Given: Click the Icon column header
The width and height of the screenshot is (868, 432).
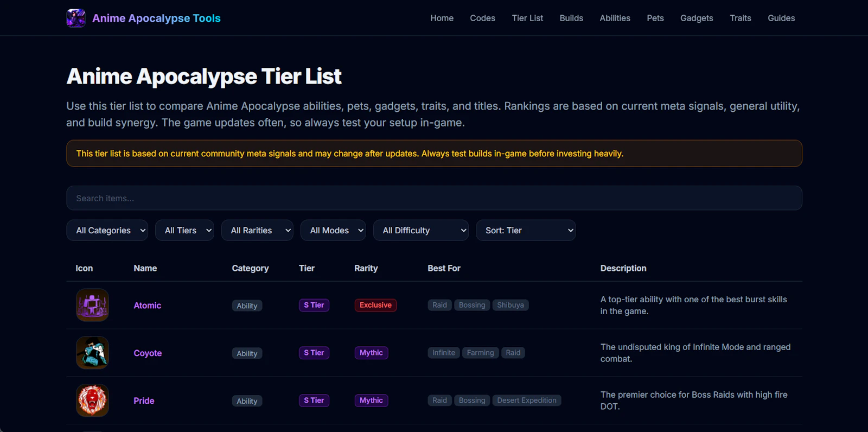Looking at the screenshot, I should pyautogui.click(x=84, y=268).
